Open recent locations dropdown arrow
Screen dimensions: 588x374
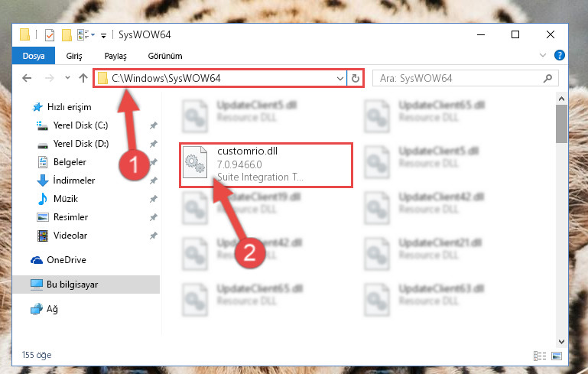coord(67,78)
